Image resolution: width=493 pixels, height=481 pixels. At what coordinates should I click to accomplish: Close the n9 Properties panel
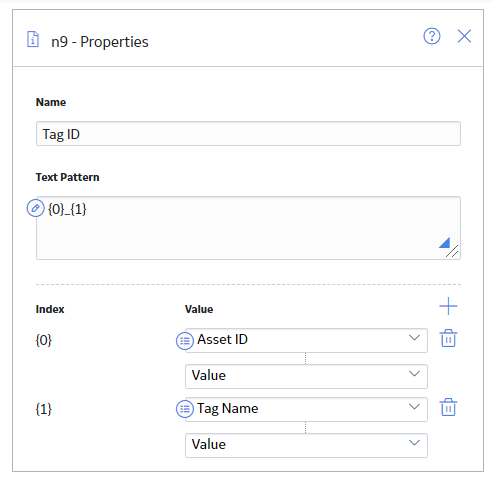(x=464, y=36)
